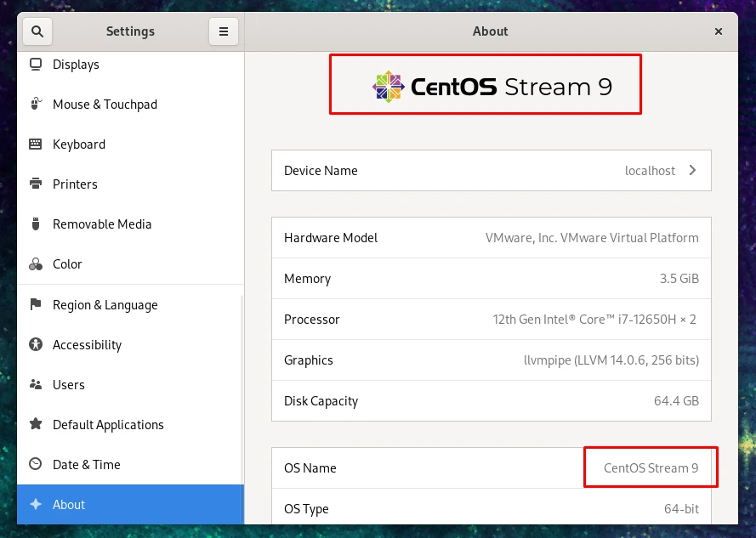Viewport: 756px width, 538px height.
Task: Choose Region & Language in sidebar
Action: [x=130, y=304]
